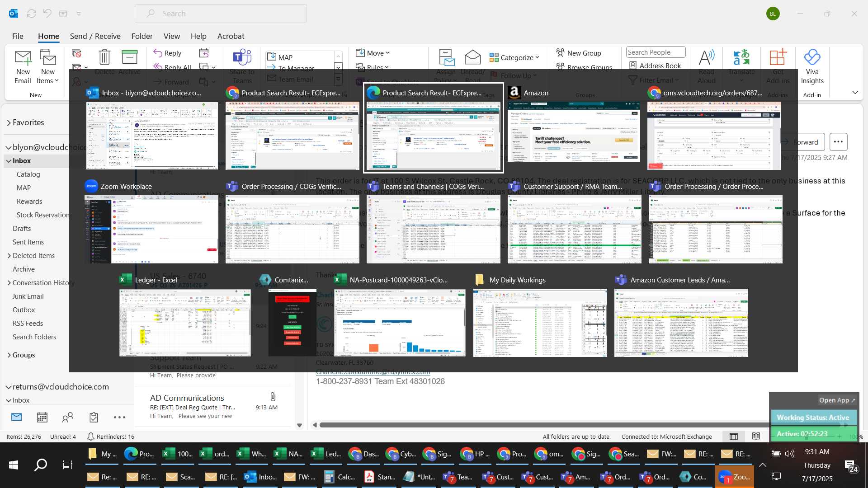Expand the Favorites folder group

pyautogui.click(x=9, y=122)
